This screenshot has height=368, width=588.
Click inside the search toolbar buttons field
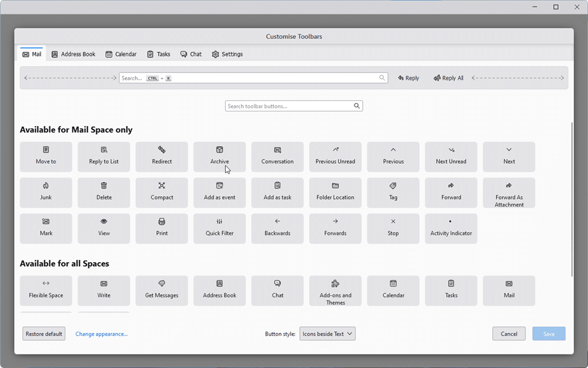[x=288, y=106]
